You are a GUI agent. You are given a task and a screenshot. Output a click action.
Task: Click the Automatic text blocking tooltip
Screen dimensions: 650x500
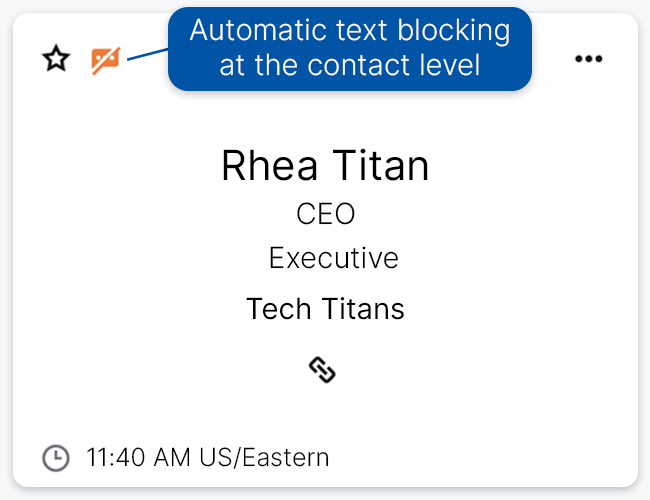[349, 33]
